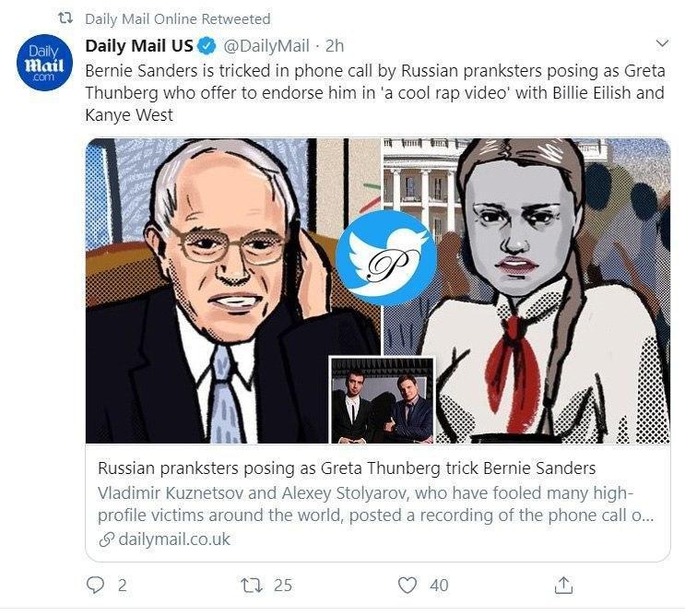
Task: Open the dailymail.co.uk link
Action: [174, 539]
